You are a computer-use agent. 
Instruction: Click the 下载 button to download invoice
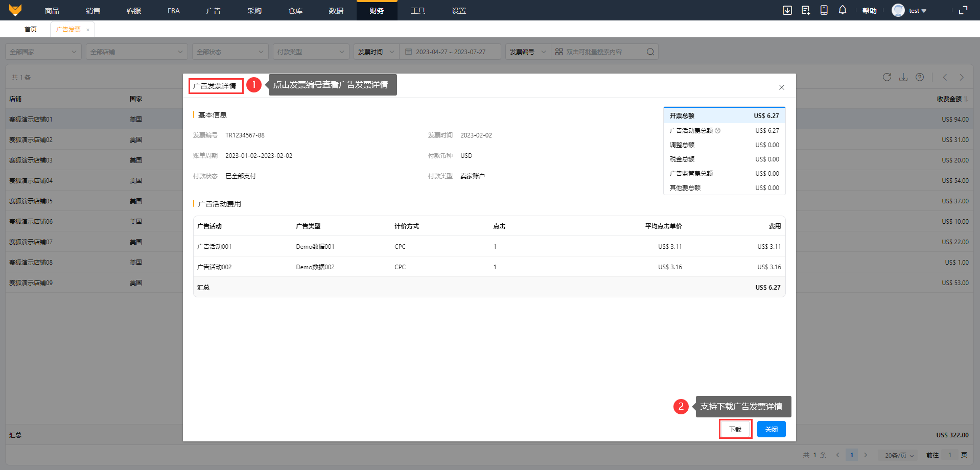point(735,429)
